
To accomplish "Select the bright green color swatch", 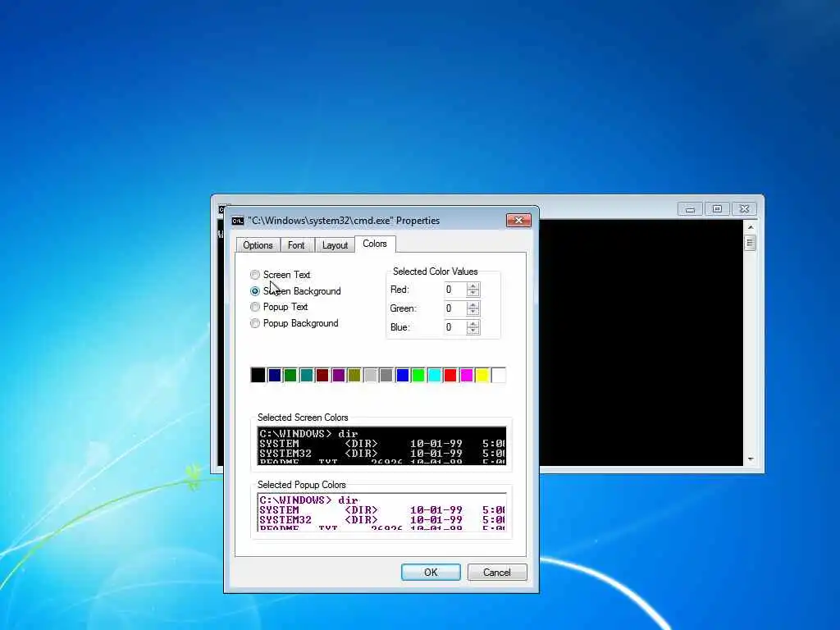I will coord(418,375).
